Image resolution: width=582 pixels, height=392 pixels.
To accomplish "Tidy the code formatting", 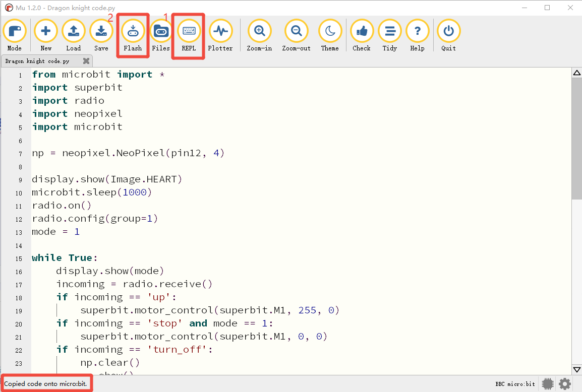I will (390, 36).
